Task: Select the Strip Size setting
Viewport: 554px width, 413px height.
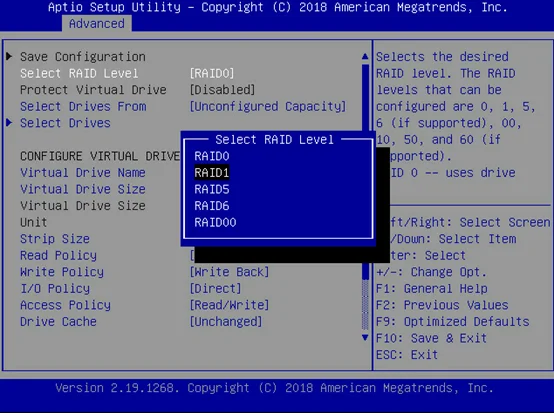Action: [x=55, y=239]
